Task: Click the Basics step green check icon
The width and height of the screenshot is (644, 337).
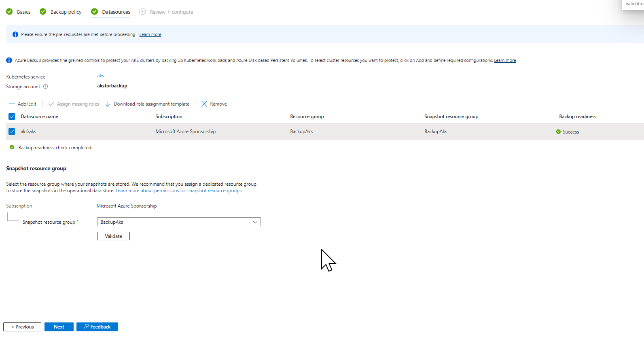Action: pos(9,12)
